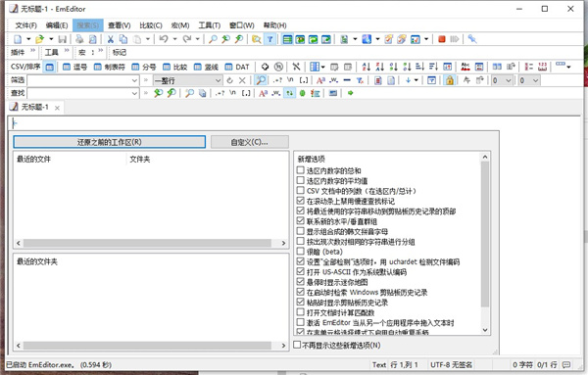Create a new file with the New icon
This screenshot has width=588, height=375.
pos(18,39)
